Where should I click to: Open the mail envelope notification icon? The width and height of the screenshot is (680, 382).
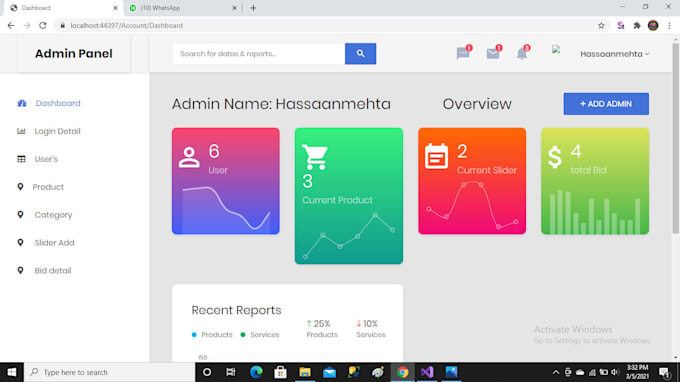tap(493, 53)
